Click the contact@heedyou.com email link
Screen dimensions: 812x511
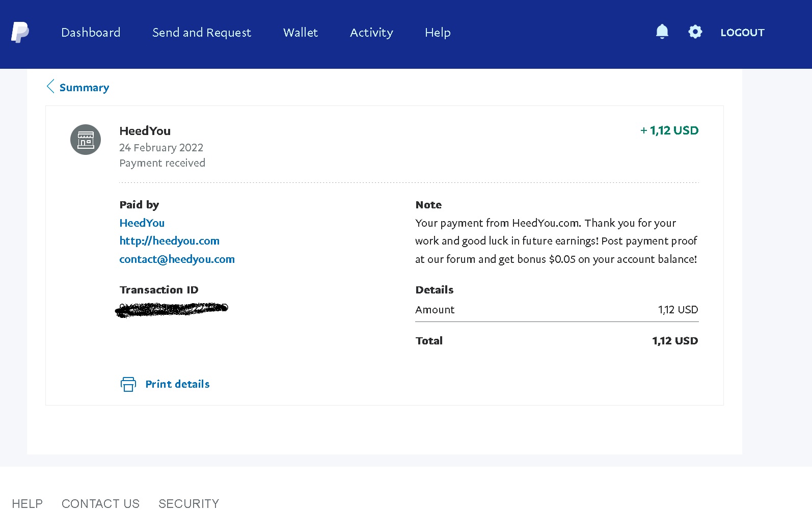pyautogui.click(x=177, y=259)
